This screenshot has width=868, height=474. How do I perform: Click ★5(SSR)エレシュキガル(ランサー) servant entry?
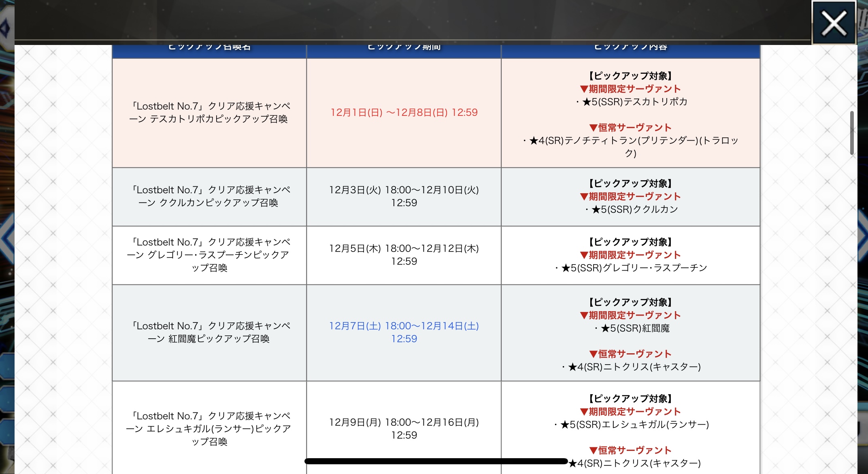pyautogui.click(x=634, y=425)
